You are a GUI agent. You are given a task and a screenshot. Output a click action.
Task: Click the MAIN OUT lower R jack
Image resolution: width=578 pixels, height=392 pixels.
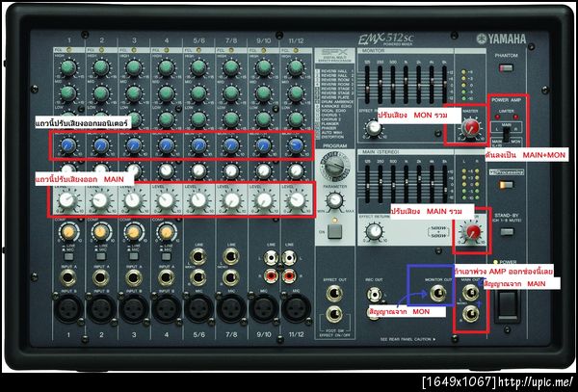coord(471,314)
